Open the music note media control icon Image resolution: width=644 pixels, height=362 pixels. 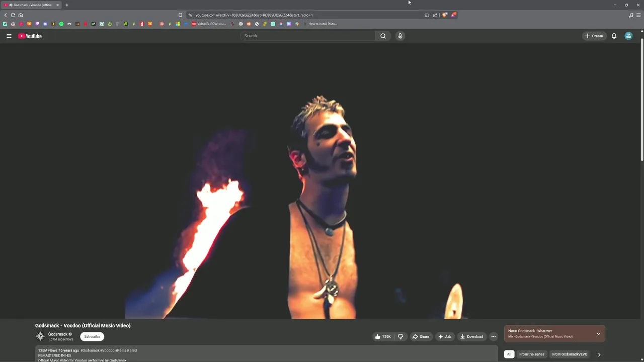click(x=631, y=15)
